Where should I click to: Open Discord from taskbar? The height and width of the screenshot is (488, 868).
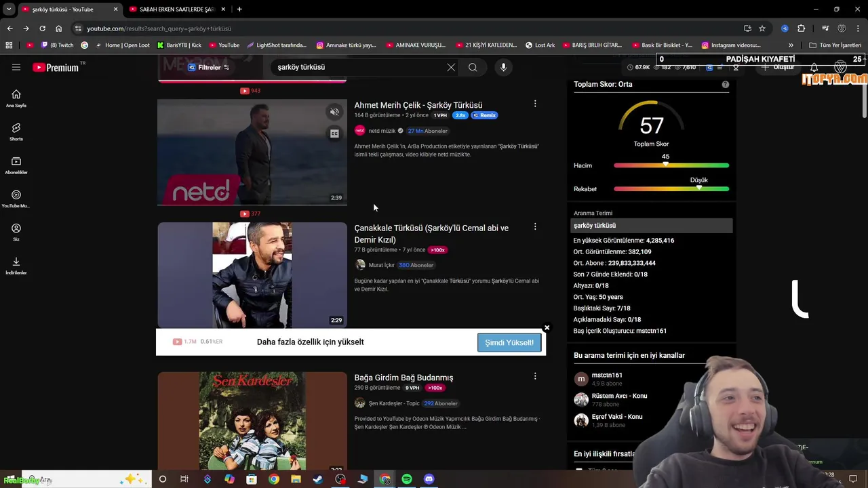pyautogui.click(x=429, y=479)
